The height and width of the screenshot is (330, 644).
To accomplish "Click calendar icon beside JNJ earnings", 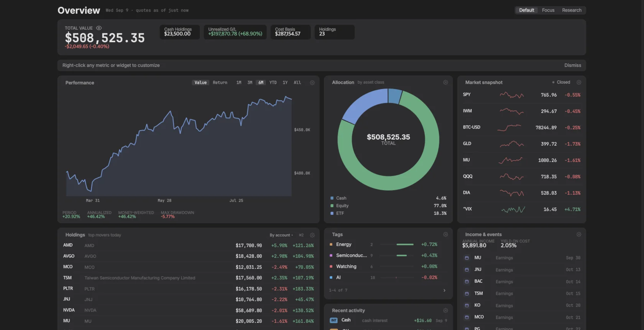I will (x=467, y=270).
